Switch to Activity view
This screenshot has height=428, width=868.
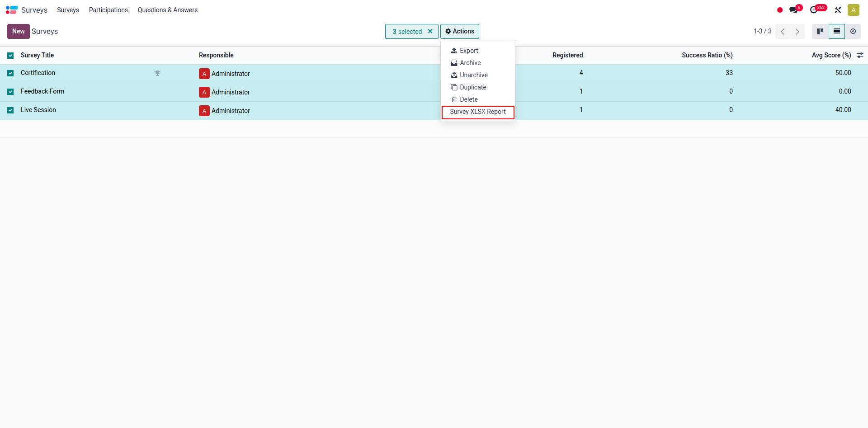pyautogui.click(x=853, y=31)
